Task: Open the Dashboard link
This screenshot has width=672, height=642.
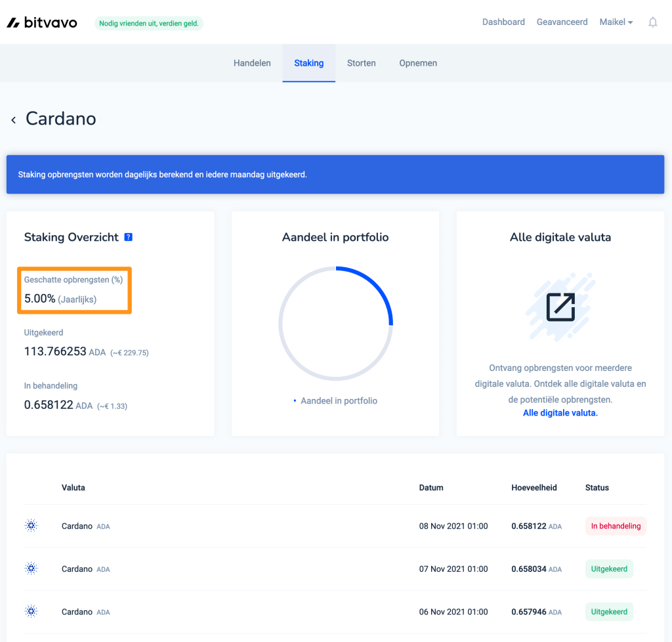Action: (x=503, y=22)
